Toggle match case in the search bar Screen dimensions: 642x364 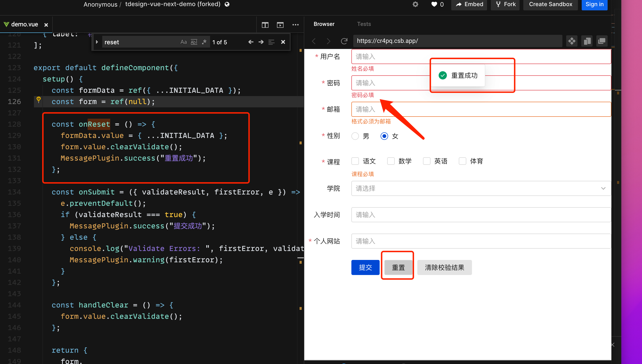(184, 42)
